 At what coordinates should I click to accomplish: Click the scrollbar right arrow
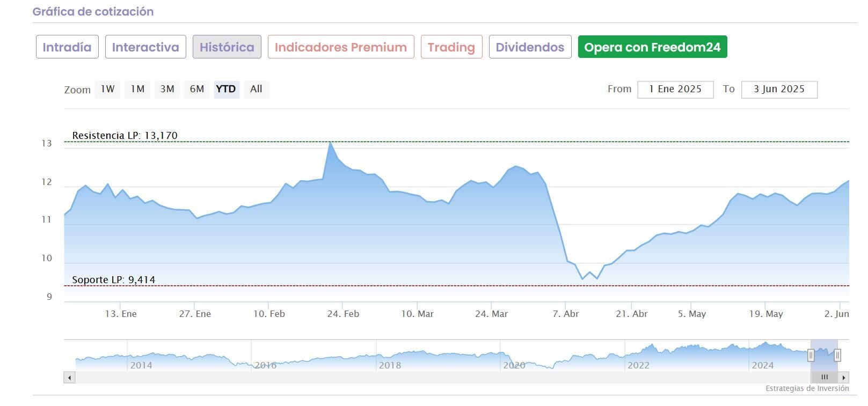pos(844,378)
